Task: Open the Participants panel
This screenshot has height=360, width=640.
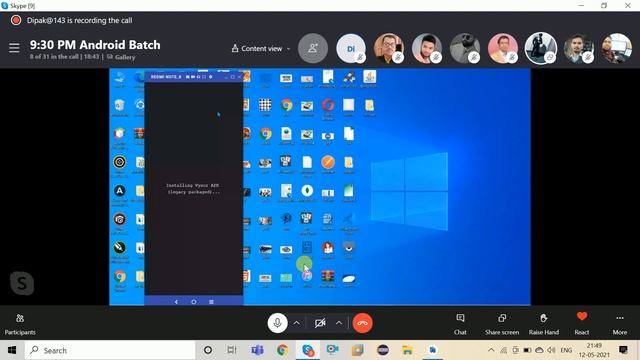Action: coord(20,324)
